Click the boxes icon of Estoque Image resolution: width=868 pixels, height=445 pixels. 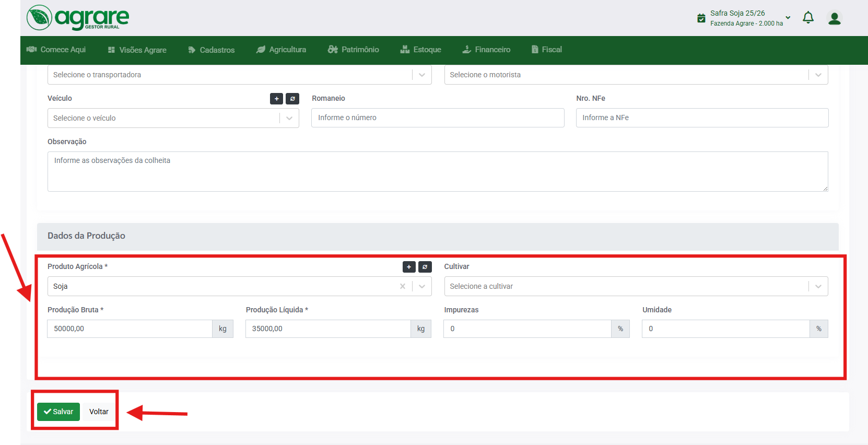tap(405, 50)
